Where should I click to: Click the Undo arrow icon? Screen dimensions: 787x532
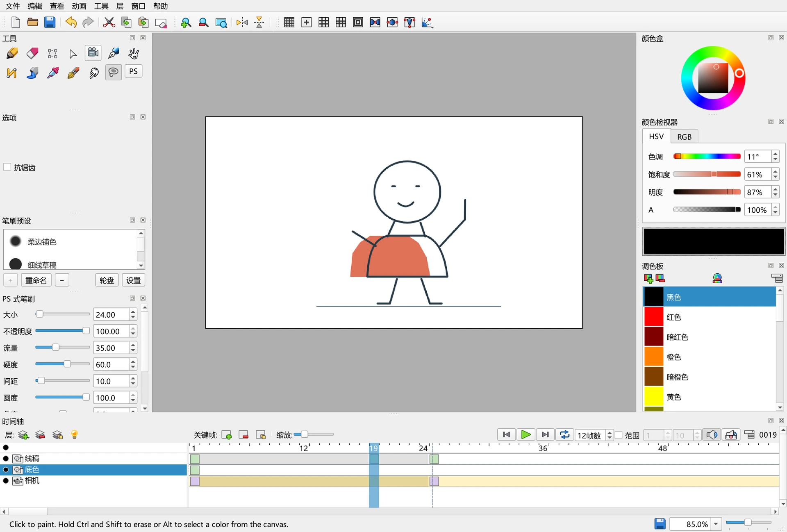(x=71, y=22)
